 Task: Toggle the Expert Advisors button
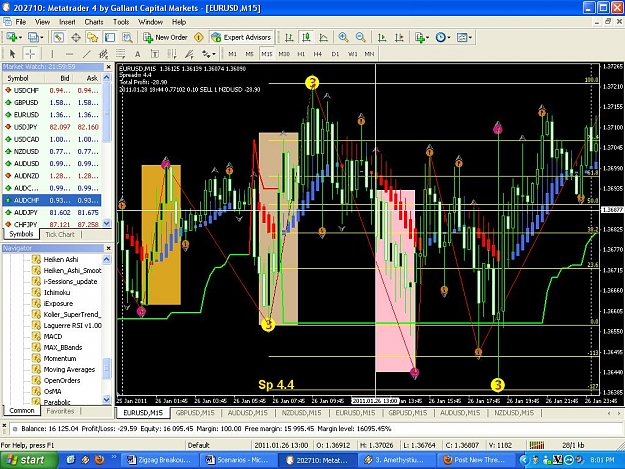[x=241, y=37]
